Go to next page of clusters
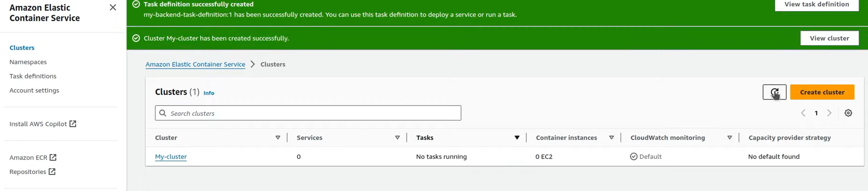868x191 pixels. [x=829, y=113]
